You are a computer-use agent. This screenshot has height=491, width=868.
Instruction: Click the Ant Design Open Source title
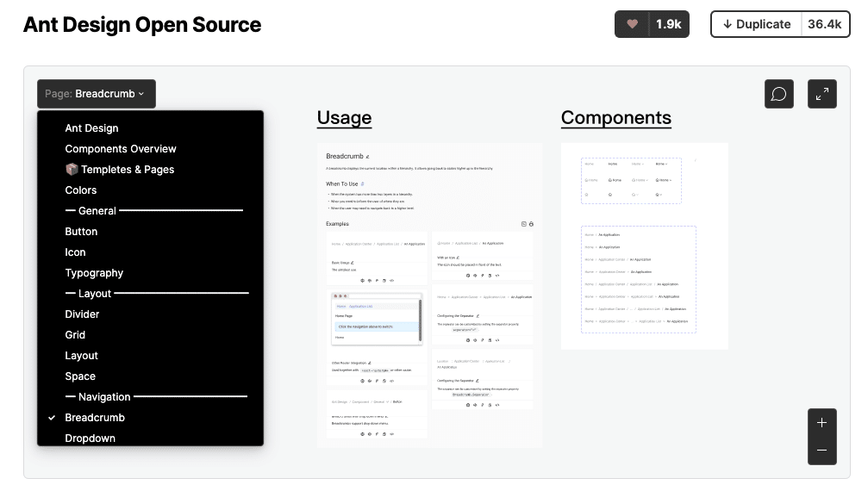click(142, 24)
